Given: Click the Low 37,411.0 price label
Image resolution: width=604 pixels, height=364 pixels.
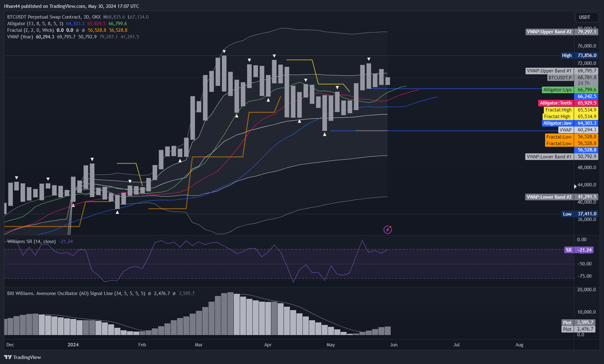Looking at the screenshot, I should [x=580, y=214].
